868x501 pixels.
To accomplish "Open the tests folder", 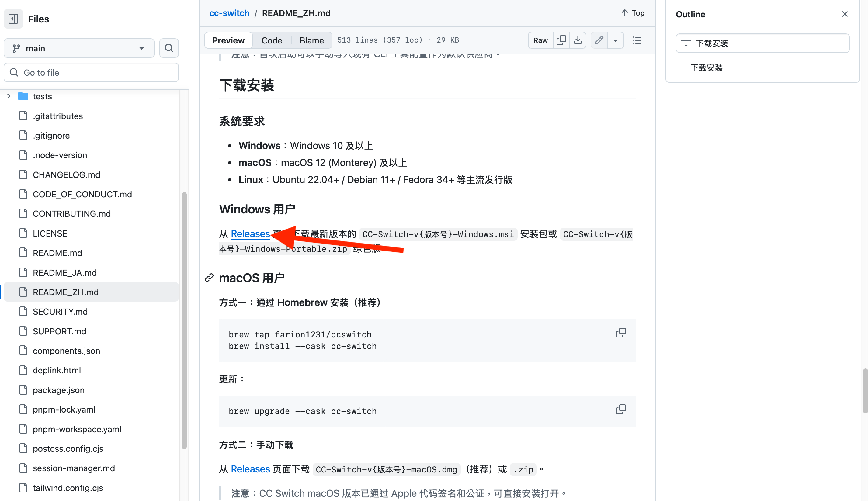I will (x=42, y=96).
